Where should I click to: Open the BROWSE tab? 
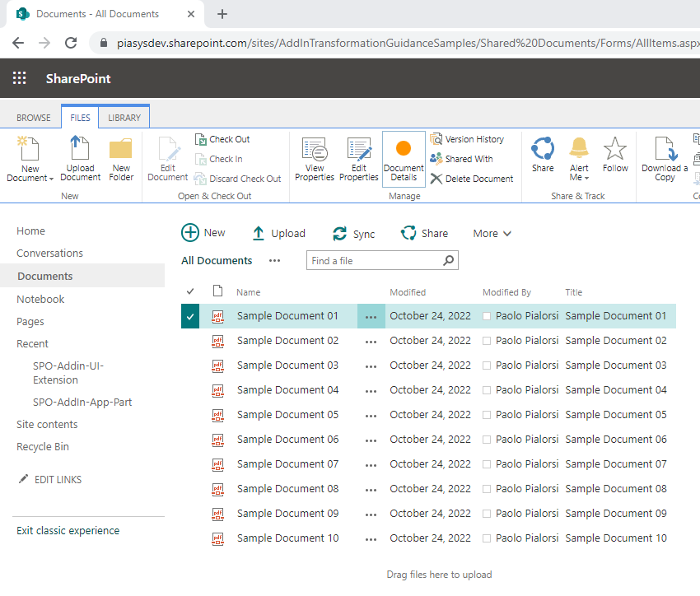(x=33, y=116)
